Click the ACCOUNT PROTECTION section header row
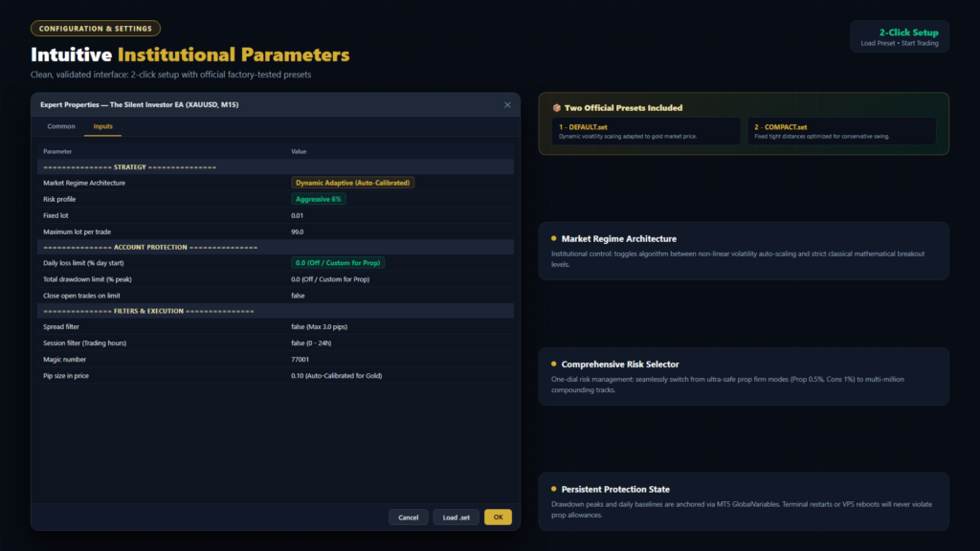Image resolution: width=980 pixels, height=551 pixels. pyautogui.click(x=276, y=248)
